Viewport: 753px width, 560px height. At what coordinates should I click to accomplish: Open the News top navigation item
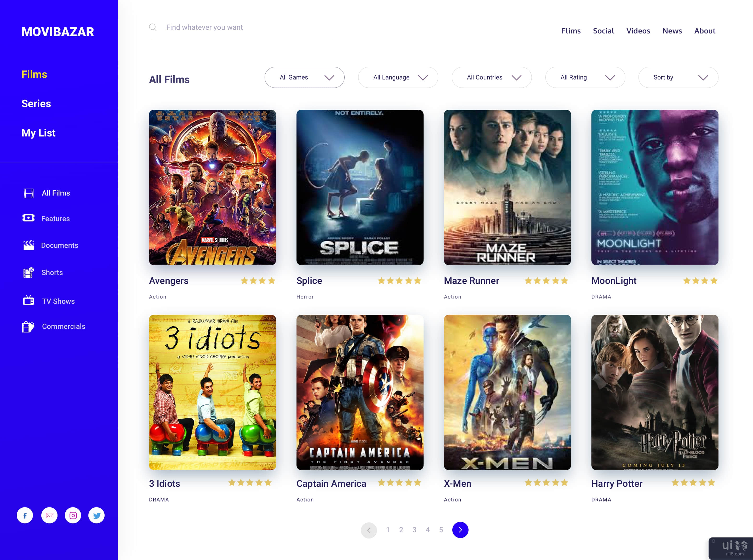[672, 31]
